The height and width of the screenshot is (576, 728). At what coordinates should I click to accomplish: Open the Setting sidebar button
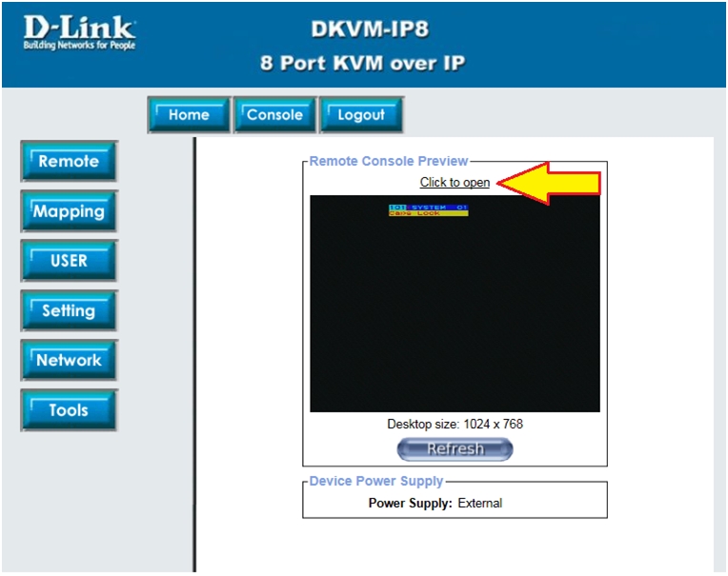69,310
